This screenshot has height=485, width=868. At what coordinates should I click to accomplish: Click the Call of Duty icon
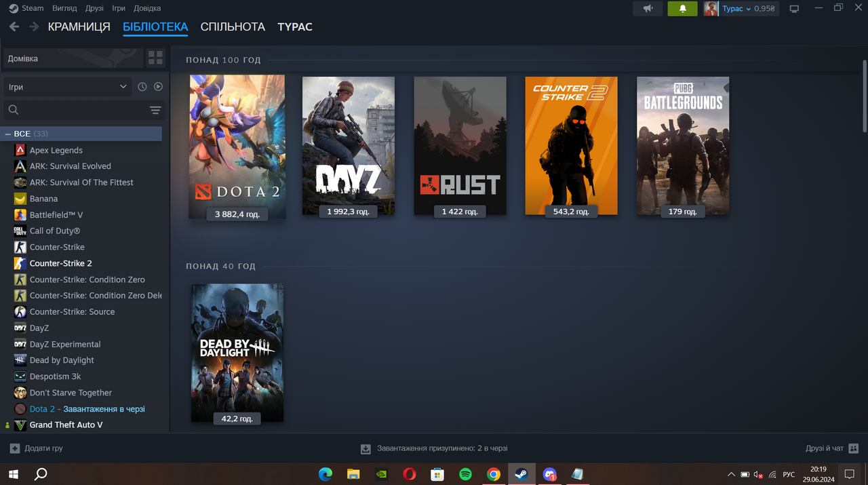click(20, 231)
